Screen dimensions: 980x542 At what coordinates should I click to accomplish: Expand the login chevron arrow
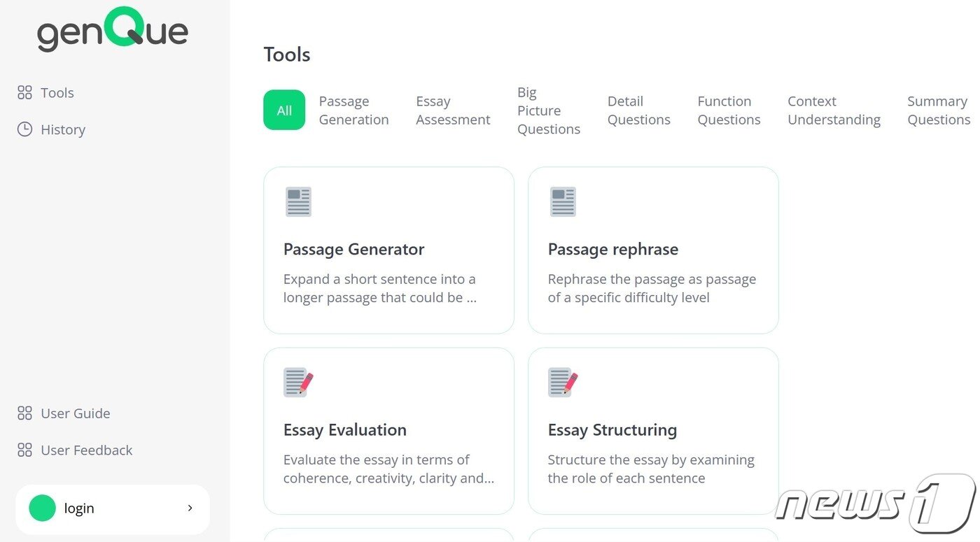[190, 508]
